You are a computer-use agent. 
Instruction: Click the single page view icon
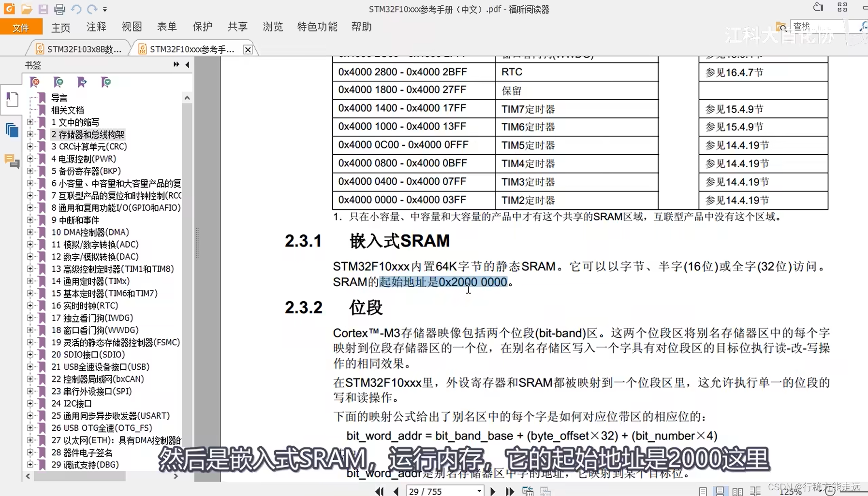tap(703, 491)
